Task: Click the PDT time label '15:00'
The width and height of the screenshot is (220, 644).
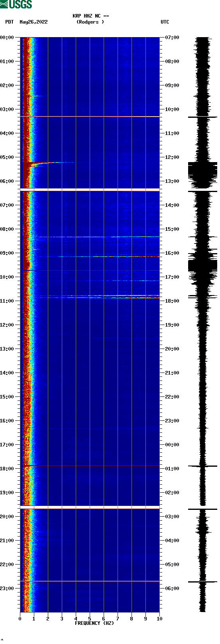Action: [7, 397]
